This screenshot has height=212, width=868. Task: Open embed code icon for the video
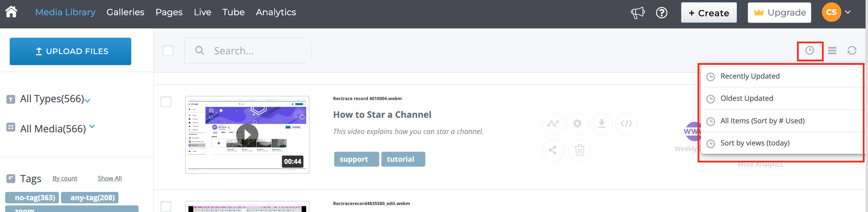626,124
